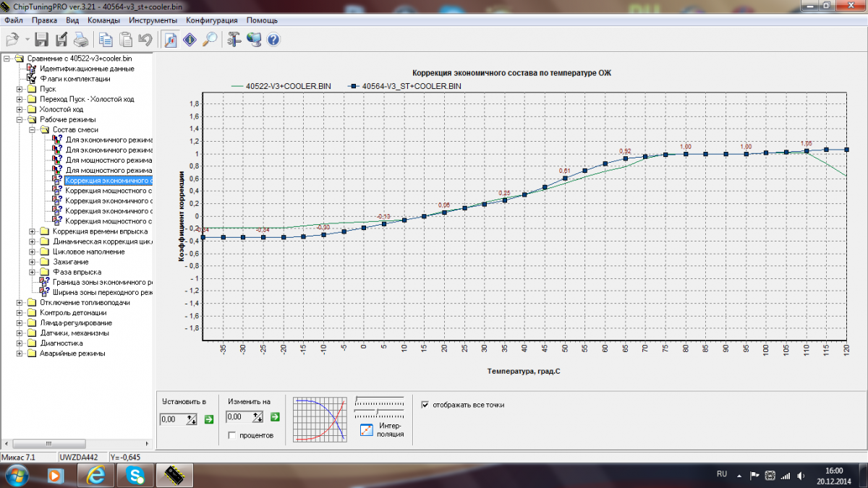Expand the Зажигание tree folder

pyautogui.click(x=32, y=262)
